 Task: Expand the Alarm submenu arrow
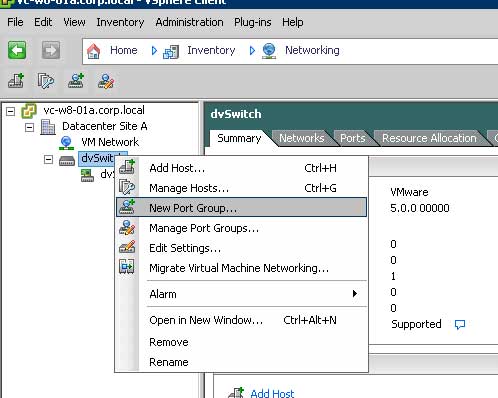point(355,294)
